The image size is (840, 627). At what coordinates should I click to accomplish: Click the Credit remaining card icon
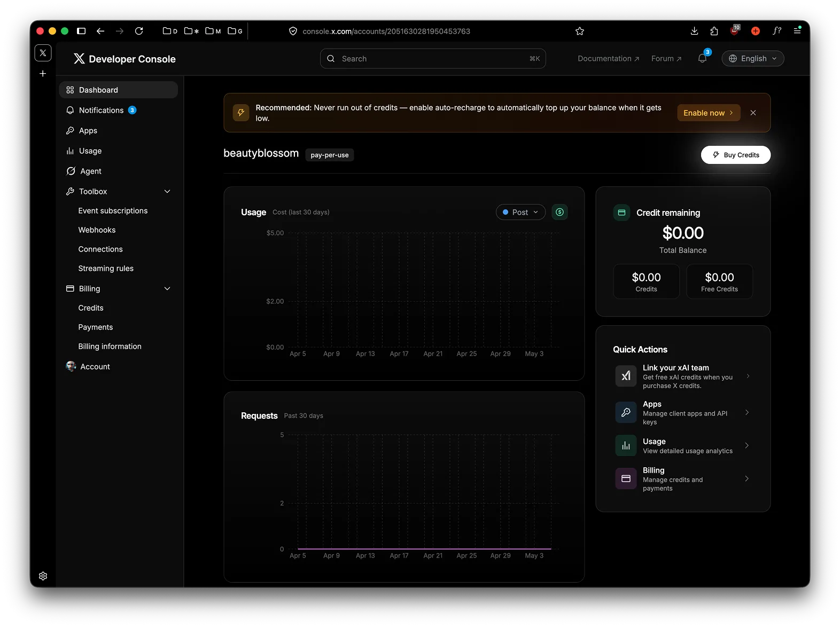point(621,213)
